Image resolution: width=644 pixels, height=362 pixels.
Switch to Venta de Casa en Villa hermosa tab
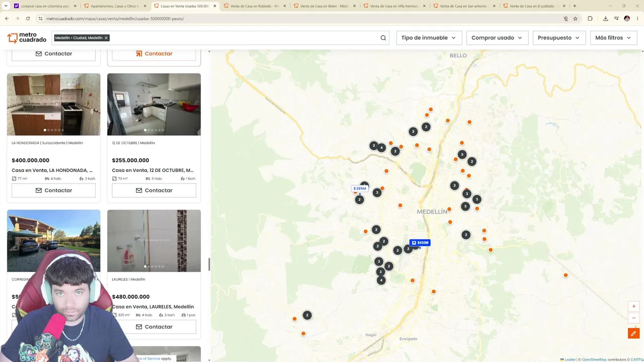point(394,6)
